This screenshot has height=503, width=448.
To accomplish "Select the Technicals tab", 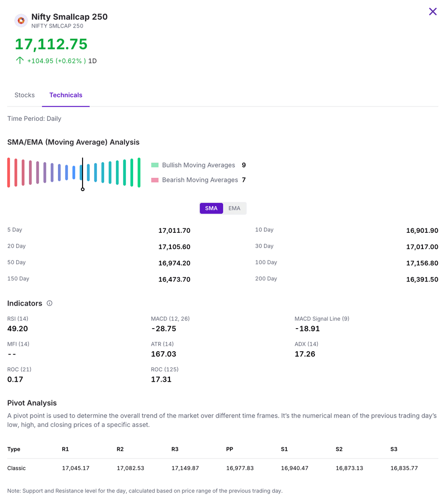I will [x=66, y=95].
